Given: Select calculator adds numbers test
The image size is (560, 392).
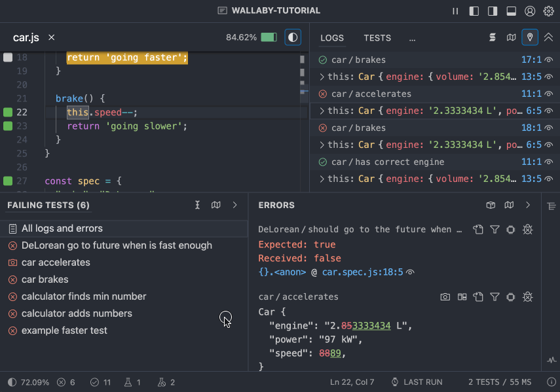Looking at the screenshot, I should [x=124, y=313].
